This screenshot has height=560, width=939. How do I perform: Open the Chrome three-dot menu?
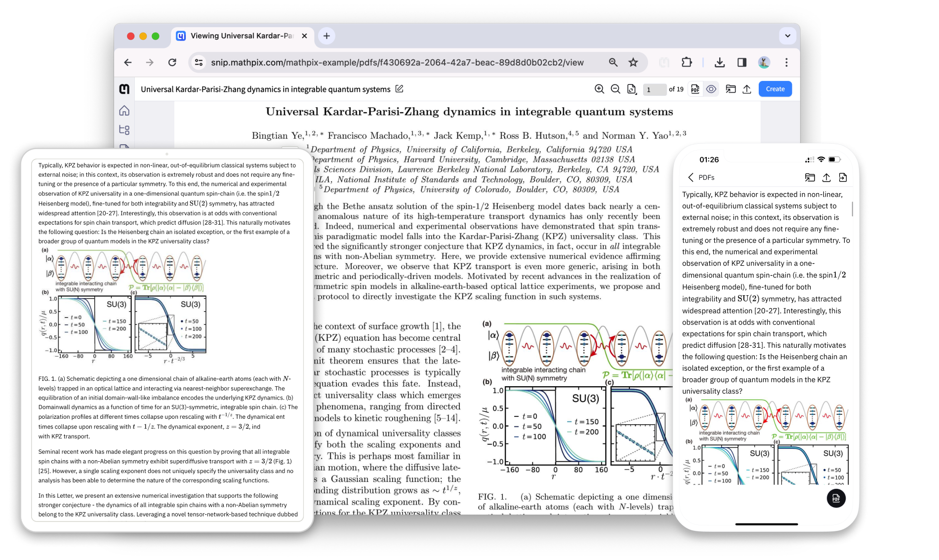(786, 62)
